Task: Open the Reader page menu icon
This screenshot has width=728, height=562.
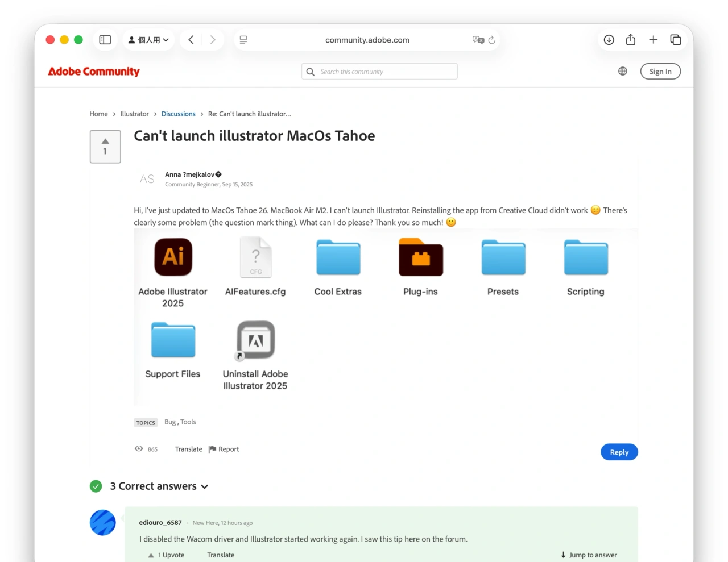Action: click(243, 40)
